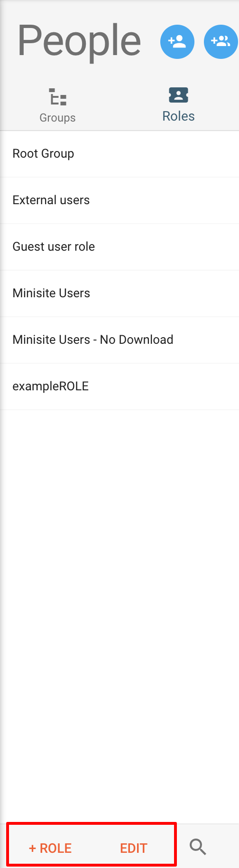
Task: Click the People page heading
Action: 79,42
